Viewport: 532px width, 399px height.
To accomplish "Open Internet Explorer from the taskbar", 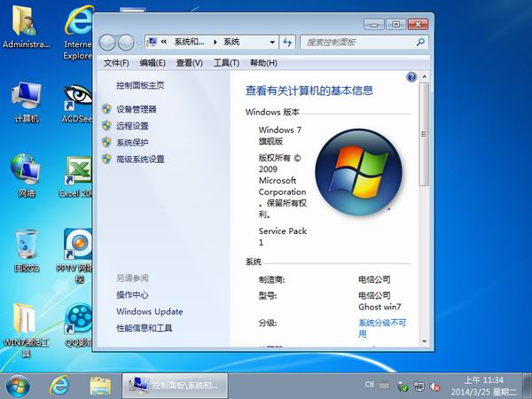I will 59,385.
